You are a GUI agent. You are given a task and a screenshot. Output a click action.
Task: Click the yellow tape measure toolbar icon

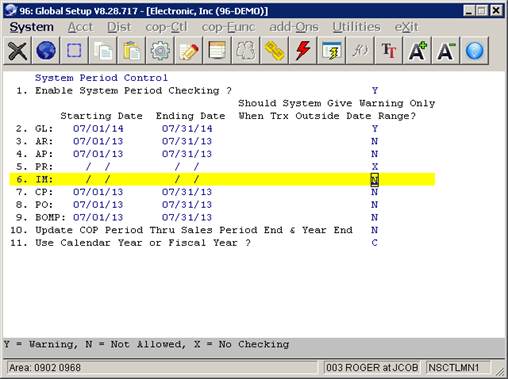point(274,51)
